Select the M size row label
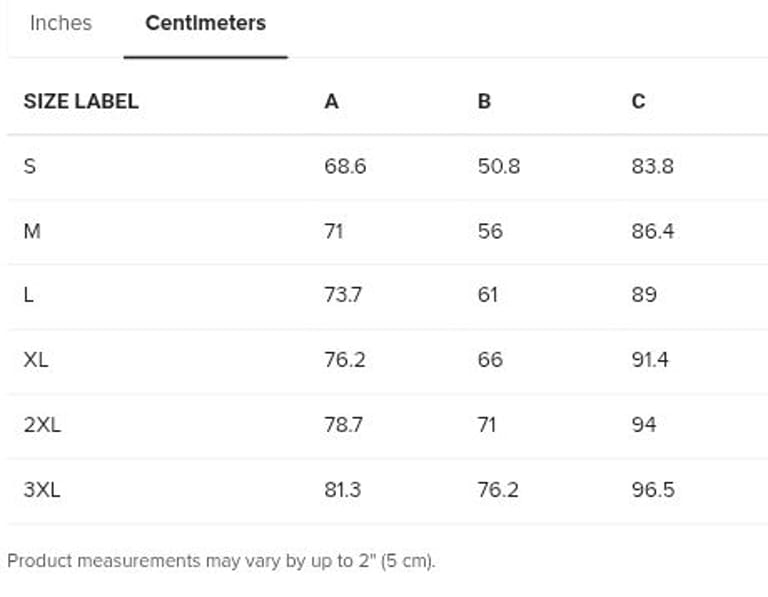This screenshot has width=768, height=597. point(32,231)
